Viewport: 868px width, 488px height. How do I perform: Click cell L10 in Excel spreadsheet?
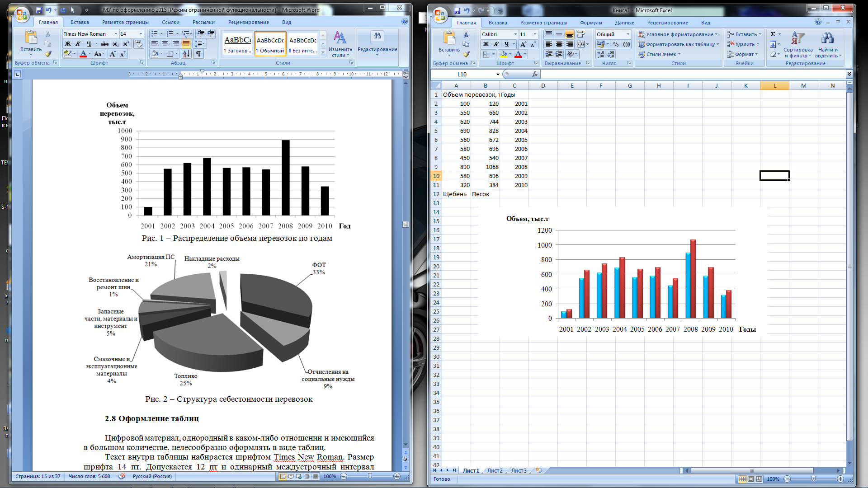point(774,175)
